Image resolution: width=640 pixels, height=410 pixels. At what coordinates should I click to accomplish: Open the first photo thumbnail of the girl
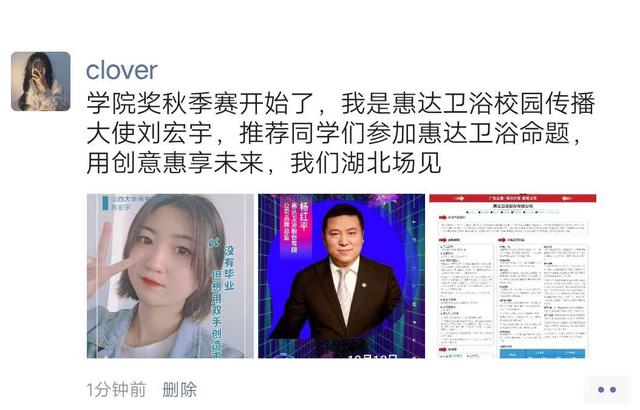pyautogui.click(x=170, y=276)
